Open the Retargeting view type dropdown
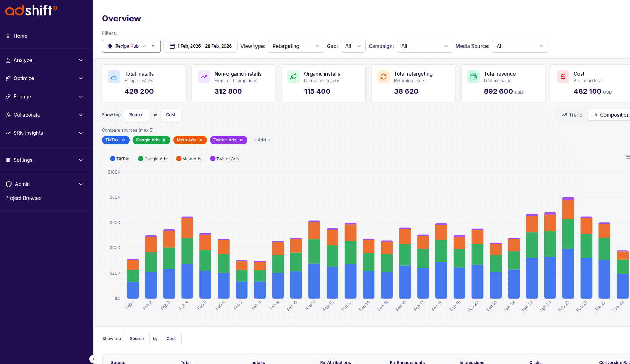630x364 pixels. tap(296, 46)
